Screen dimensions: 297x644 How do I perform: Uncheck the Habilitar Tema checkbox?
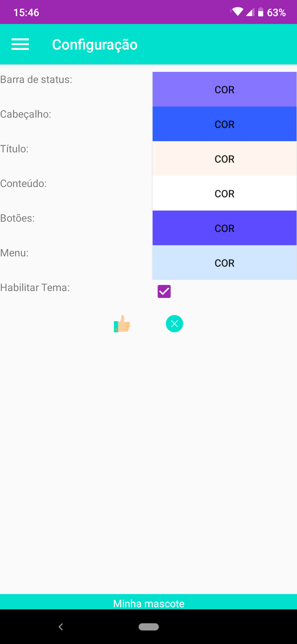pyautogui.click(x=164, y=291)
